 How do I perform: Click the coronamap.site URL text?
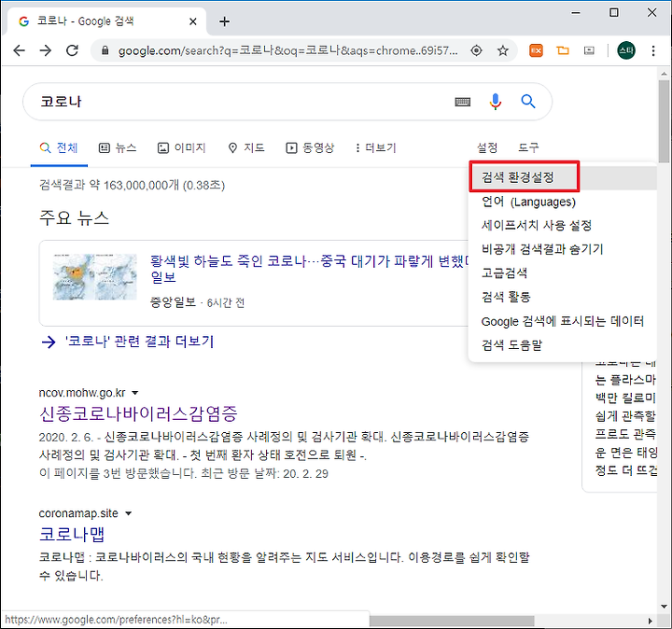point(78,513)
